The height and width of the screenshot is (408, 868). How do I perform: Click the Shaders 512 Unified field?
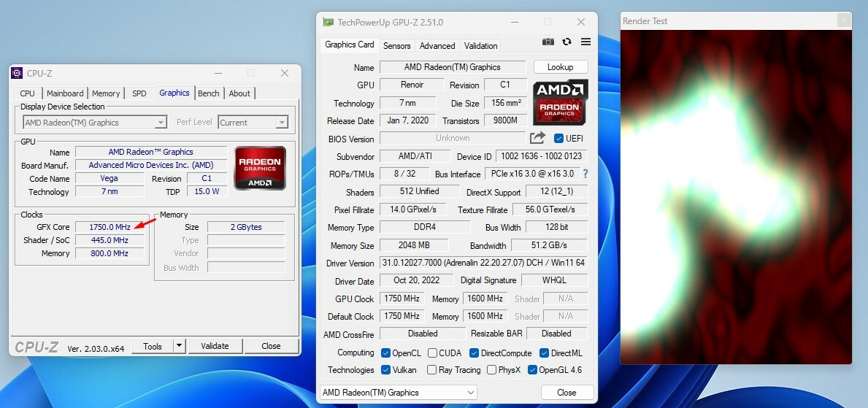pos(420,191)
